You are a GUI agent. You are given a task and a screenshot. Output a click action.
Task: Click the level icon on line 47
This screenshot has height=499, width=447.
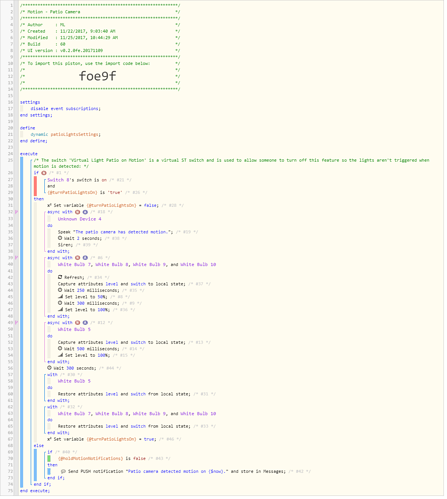tap(60, 310)
